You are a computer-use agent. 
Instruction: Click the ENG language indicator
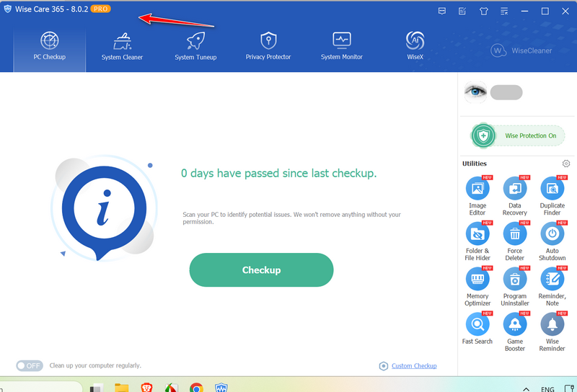pyautogui.click(x=547, y=388)
